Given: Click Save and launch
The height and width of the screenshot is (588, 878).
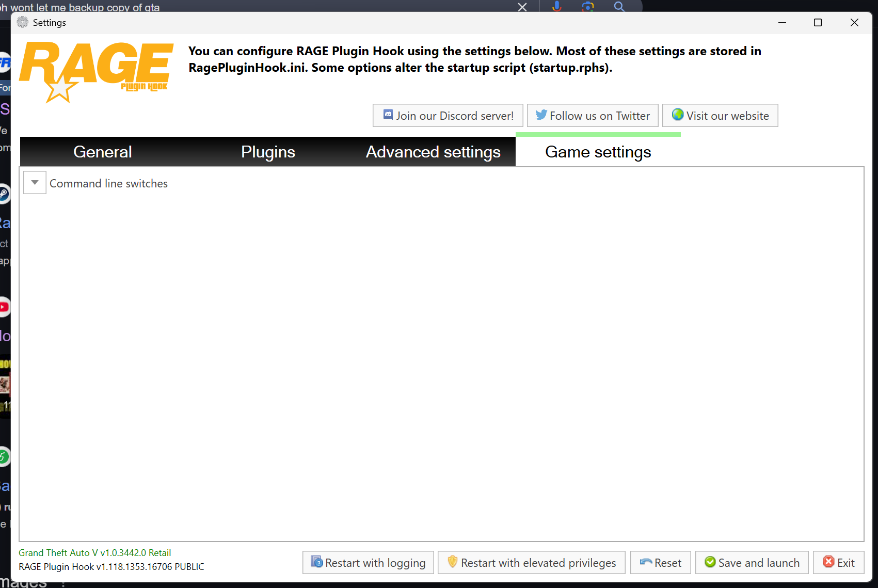Looking at the screenshot, I should pos(752,562).
